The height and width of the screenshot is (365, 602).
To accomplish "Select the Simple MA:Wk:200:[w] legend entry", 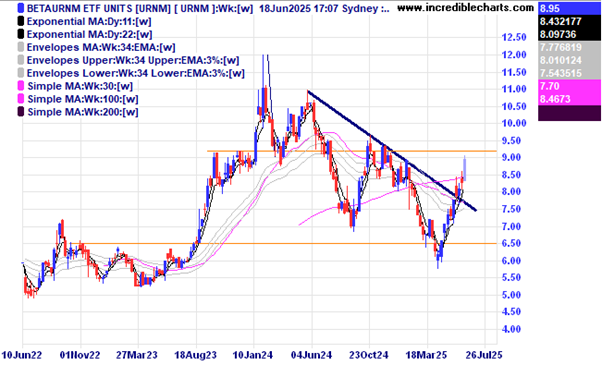I will click(83, 112).
